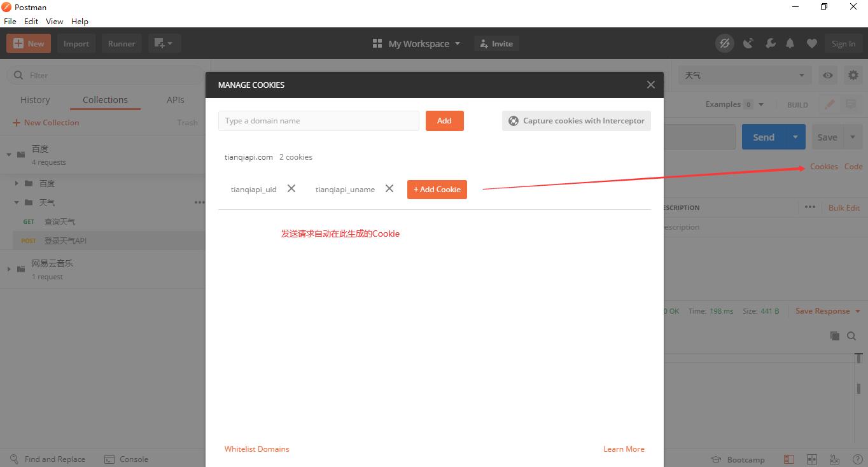Click the Interceptor icon in capture button

click(514, 121)
